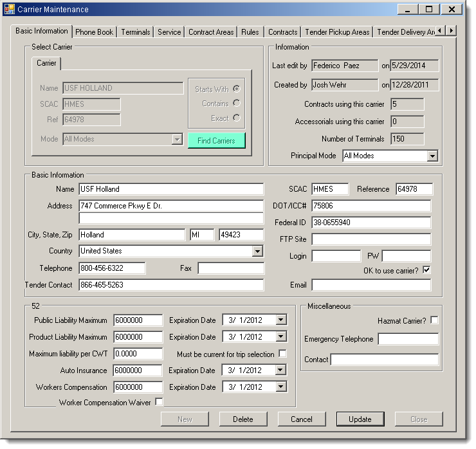476x449 pixels.
Task: Click the New button
Action: 185,419
